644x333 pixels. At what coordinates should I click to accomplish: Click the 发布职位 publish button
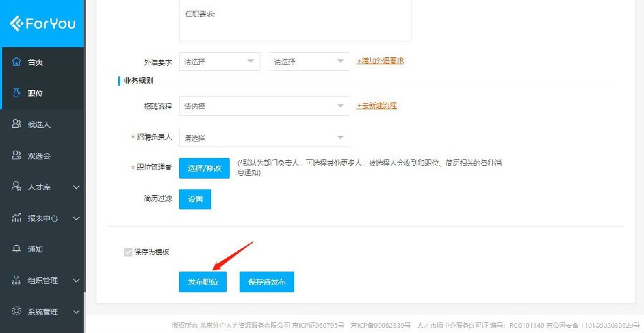coord(203,282)
